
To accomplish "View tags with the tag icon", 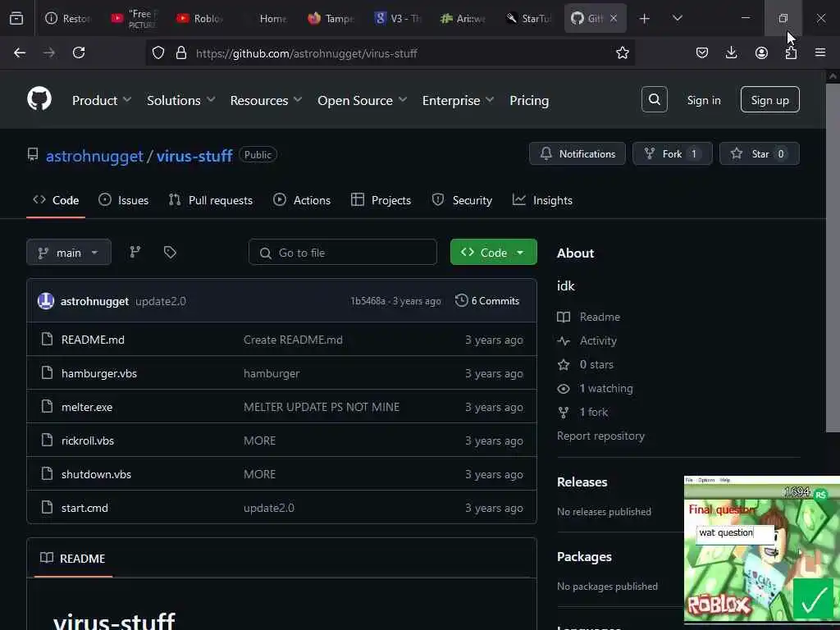I will [170, 252].
